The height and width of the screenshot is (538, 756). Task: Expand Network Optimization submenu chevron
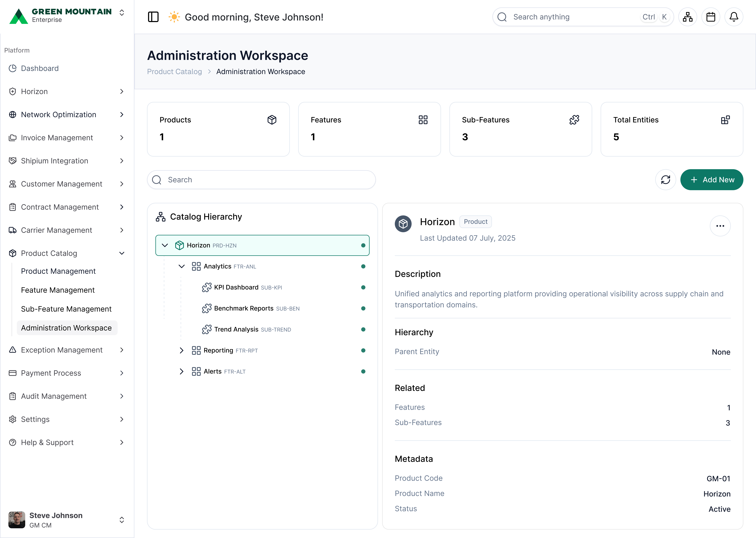[122, 115]
